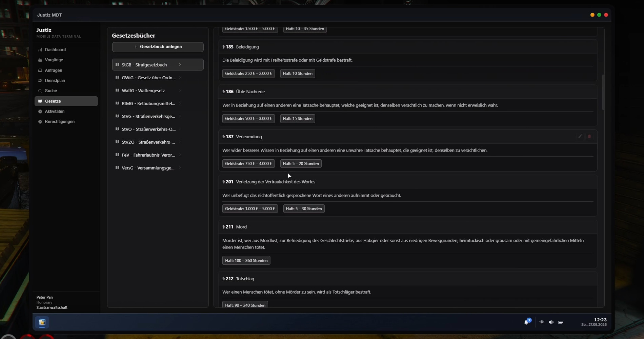Click the Haft: 180 – 360 Stunden tag
Image resolution: width=644 pixels, height=339 pixels.
pyautogui.click(x=246, y=260)
